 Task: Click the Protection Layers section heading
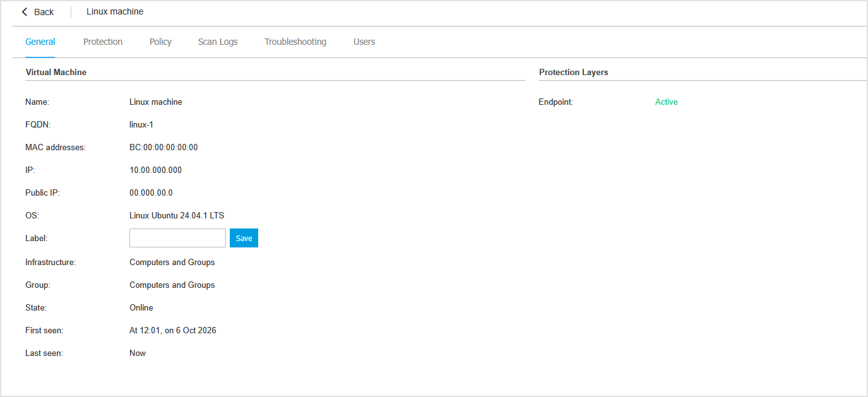(574, 72)
